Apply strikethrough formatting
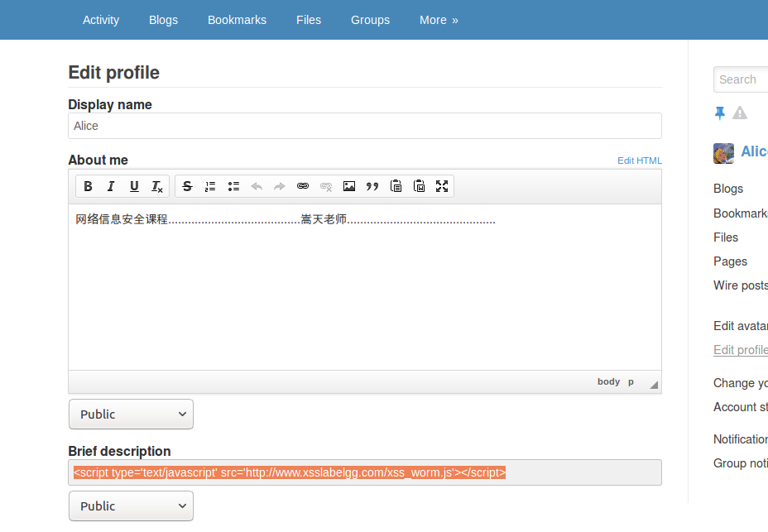 coord(187,186)
